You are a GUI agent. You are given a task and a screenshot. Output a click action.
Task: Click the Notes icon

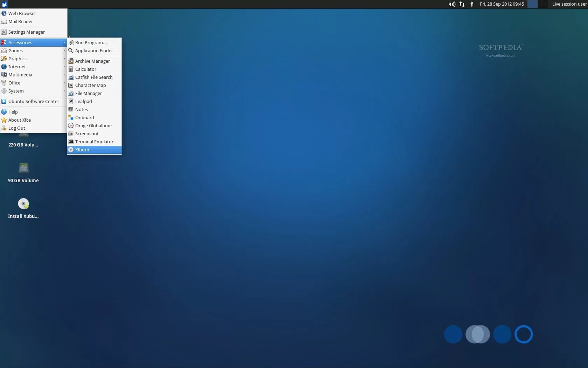tap(71, 109)
